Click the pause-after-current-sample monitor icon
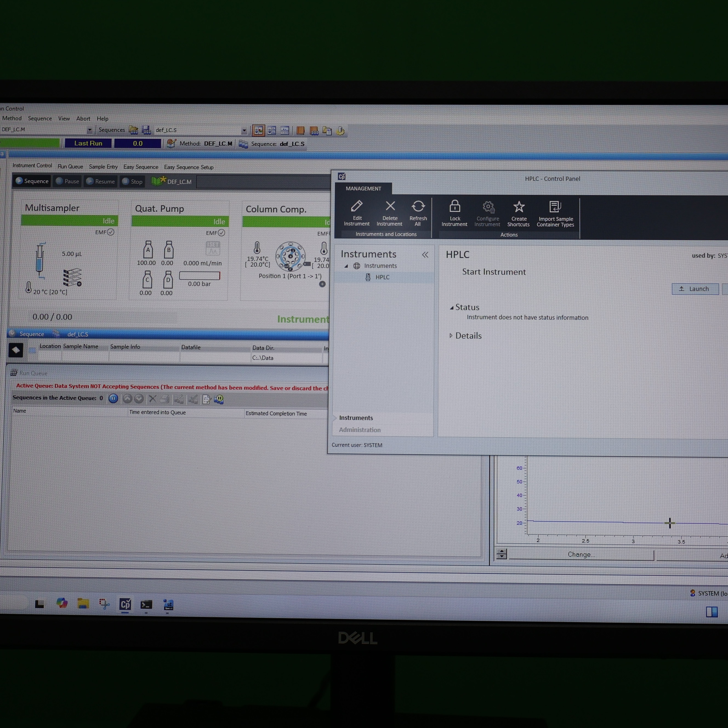Screen dimensions: 728x728 tap(219, 399)
